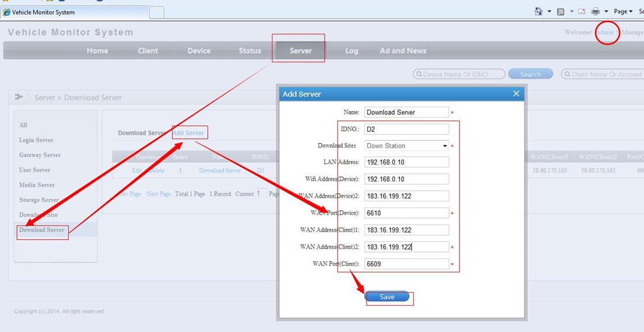Click the Search button

click(x=531, y=74)
